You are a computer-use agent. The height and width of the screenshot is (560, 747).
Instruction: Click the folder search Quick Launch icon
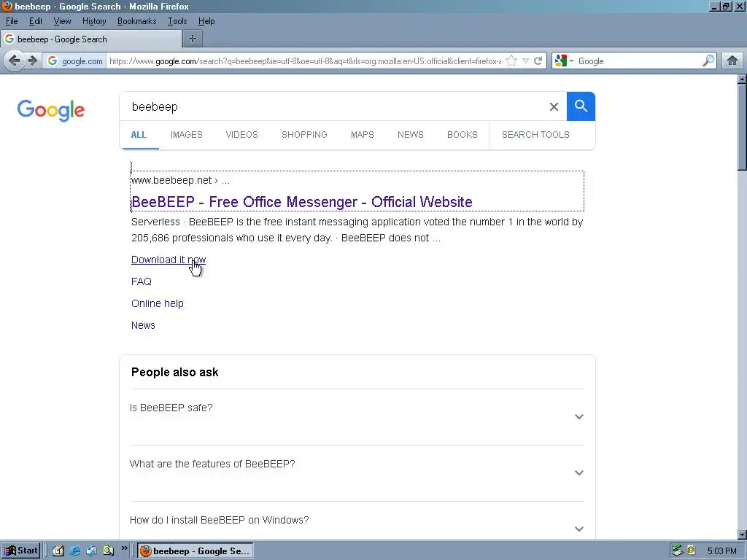click(108, 551)
